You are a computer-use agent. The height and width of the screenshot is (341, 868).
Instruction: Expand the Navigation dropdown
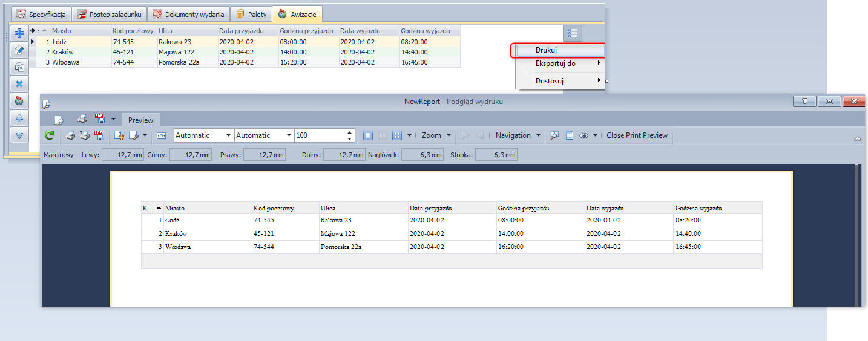(x=518, y=136)
